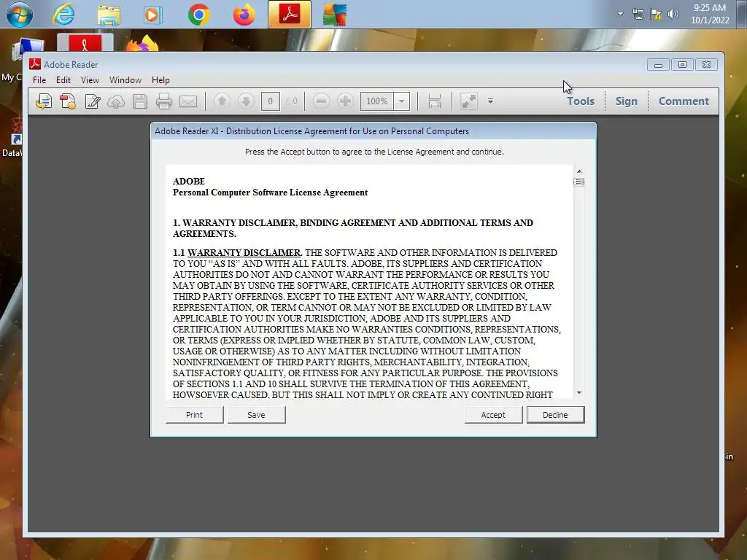This screenshot has width=747, height=560.
Task: Click the Create PDF online icon
Action: 68,101
